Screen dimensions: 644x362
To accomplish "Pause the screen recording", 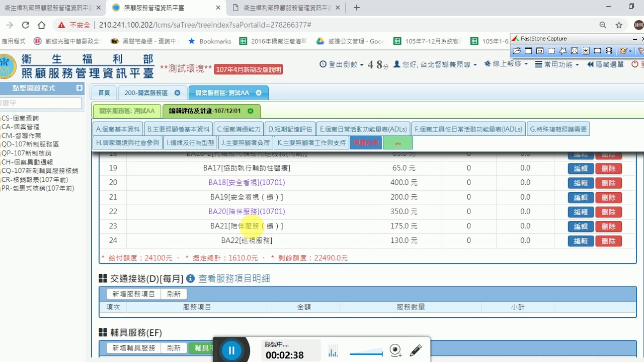I will [231, 350].
